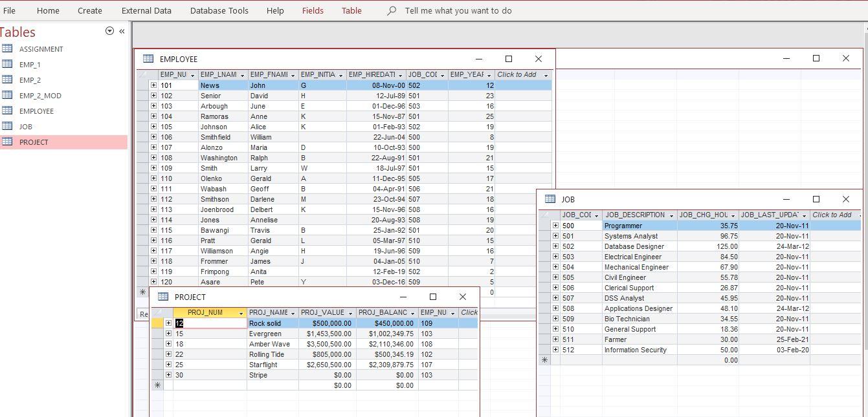Expand subdatasheet for employee 101 with plus sign
Image resolution: width=868 pixels, height=417 pixels.
[x=153, y=85]
